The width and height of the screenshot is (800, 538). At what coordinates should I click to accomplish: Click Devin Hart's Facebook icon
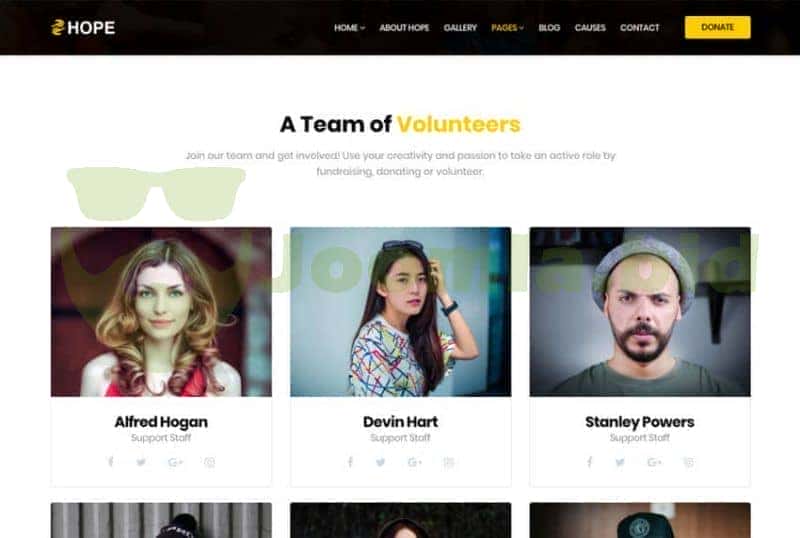coord(350,462)
